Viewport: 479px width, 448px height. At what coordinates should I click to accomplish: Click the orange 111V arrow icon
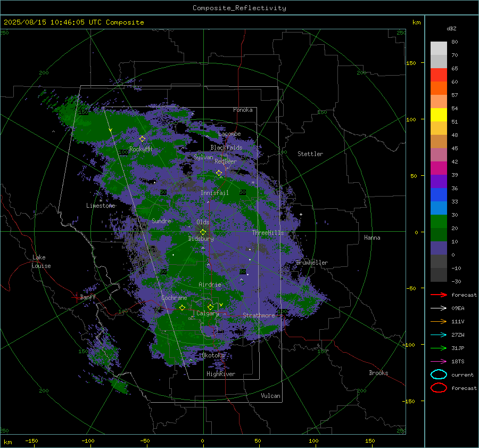[x=439, y=321]
